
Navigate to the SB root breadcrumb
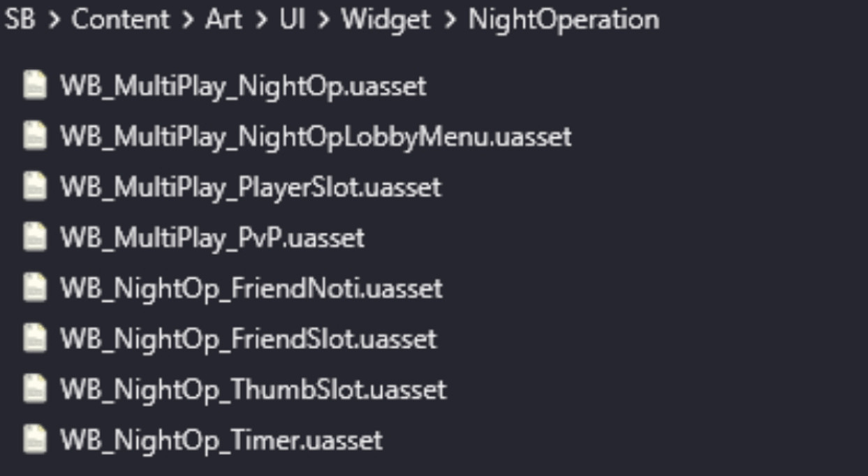[x=20, y=20]
